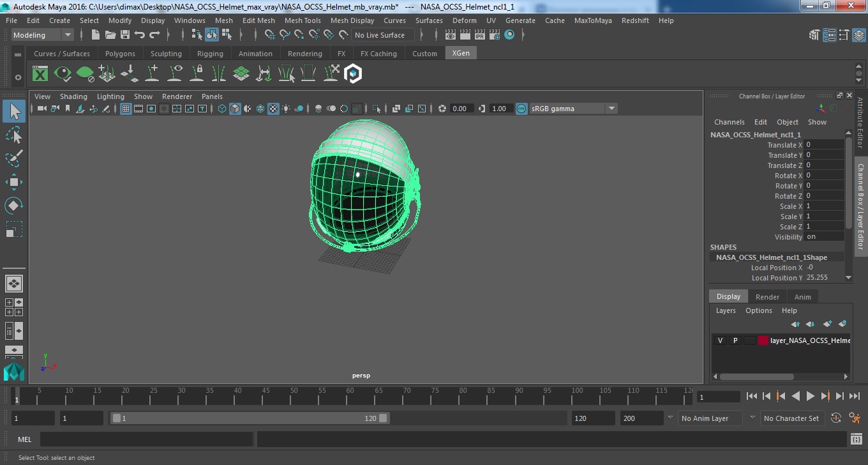Toggle smooth shade all cube
Screen dimensions: 868x465
tap(235, 109)
